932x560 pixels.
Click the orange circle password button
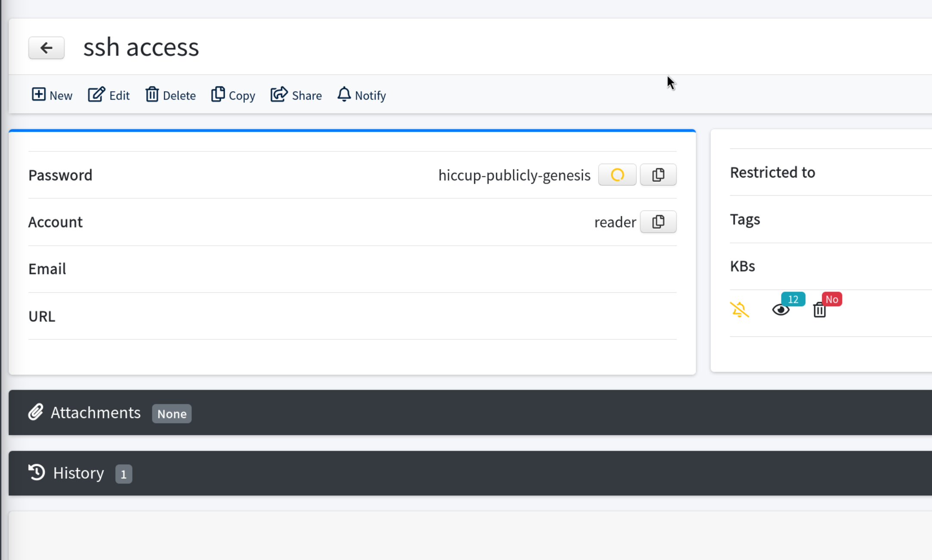[x=617, y=175]
